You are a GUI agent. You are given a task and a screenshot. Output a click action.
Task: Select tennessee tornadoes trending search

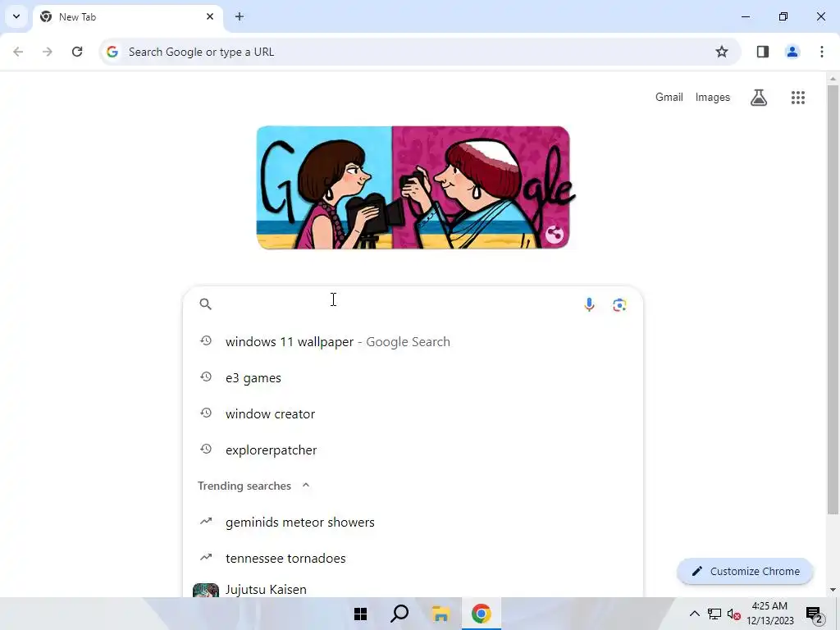tap(413, 558)
